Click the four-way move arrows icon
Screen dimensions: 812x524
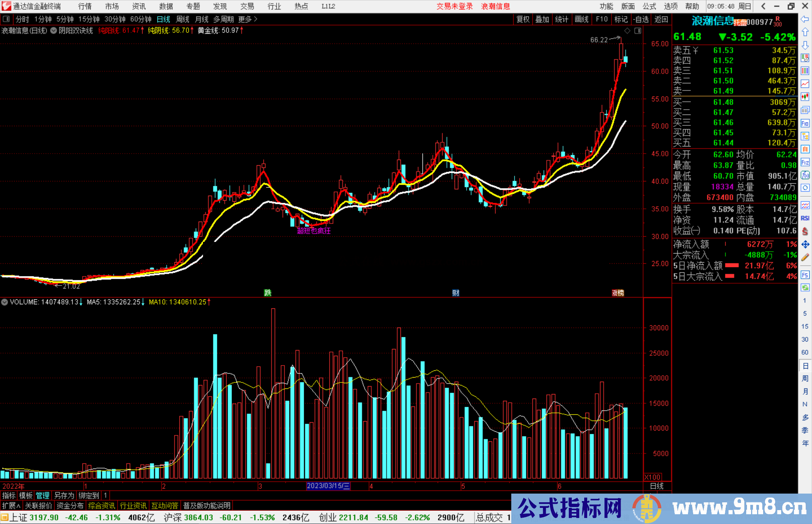(x=805, y=245)
